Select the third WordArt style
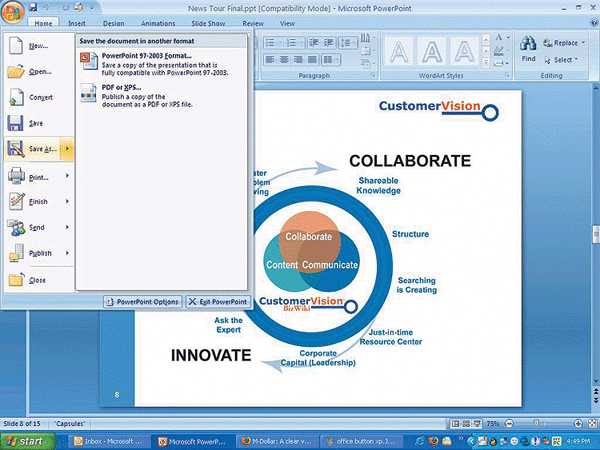Viewport: 600px width, 450px height. [x=464, y=51]
